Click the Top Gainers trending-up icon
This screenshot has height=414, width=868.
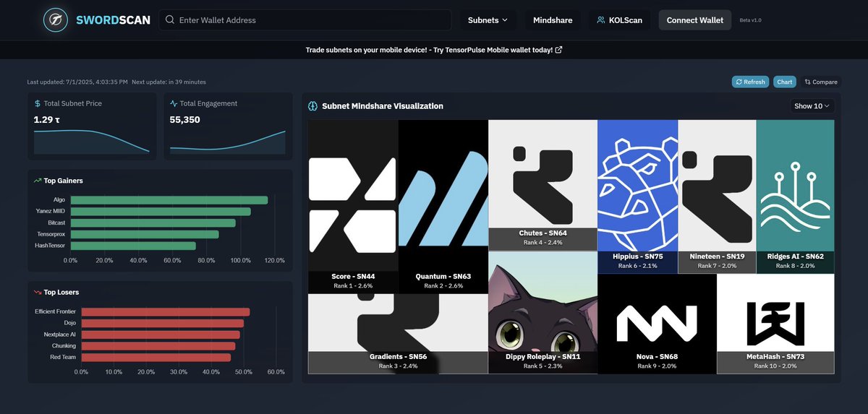[x=37, y=181]
